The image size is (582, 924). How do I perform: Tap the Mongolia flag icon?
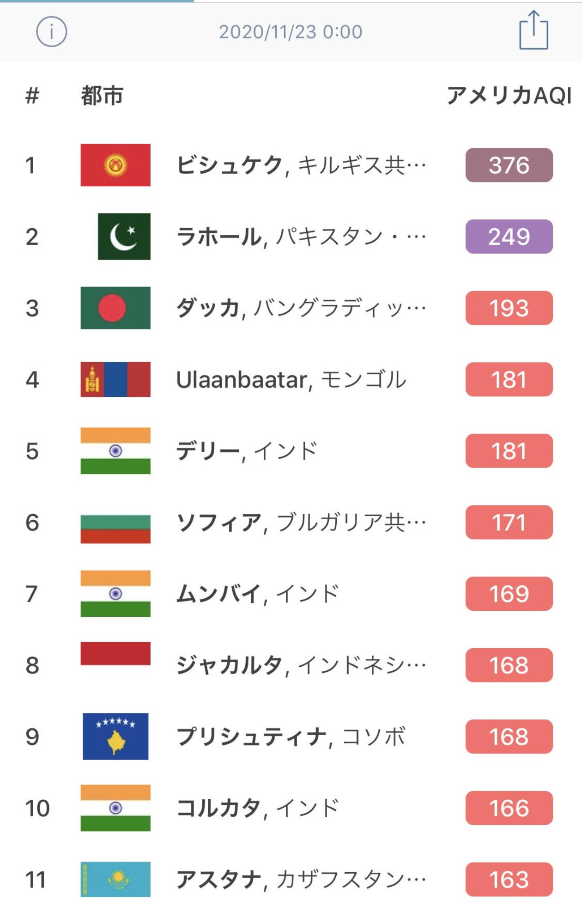(115, 379)
